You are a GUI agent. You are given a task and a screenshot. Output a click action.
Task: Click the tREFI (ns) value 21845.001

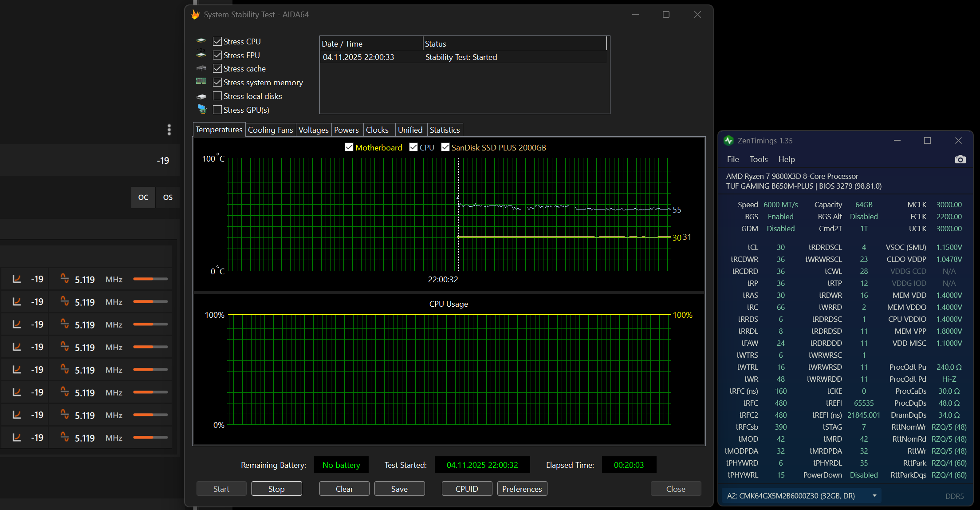pos(863,415)
